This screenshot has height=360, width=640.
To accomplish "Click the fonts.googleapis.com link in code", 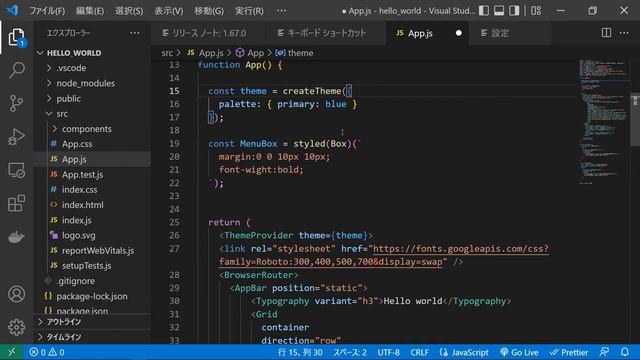I will point(460,249).
